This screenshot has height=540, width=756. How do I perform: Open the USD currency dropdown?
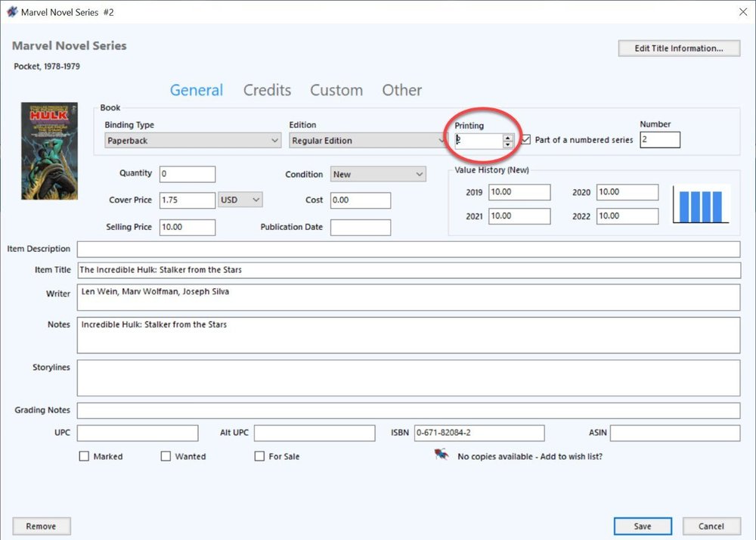pos(240,200)
